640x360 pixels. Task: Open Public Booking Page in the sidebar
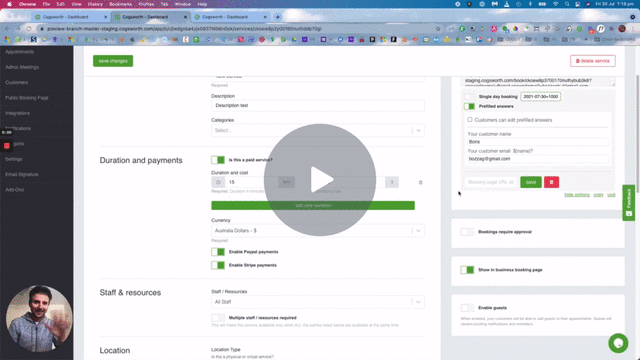pos(27,98)
